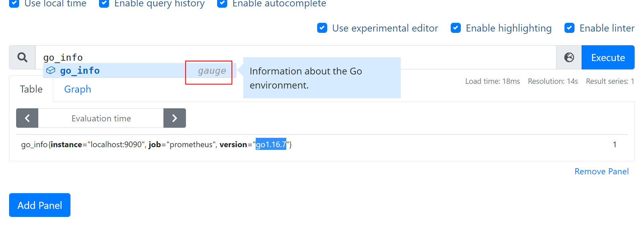Image resolution: width=644 pixels, height=228 pixels.
Task: Click the search magnifier icon
Action: (22, 57)
